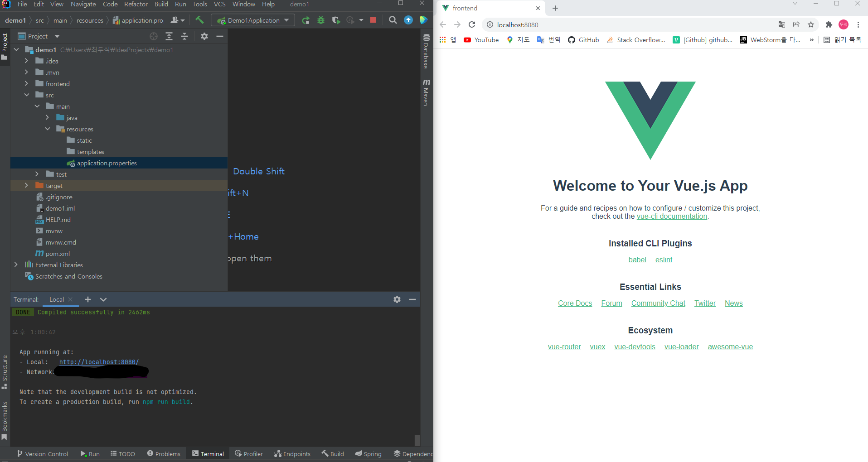Rerun Demo1Application with the green rerun arrow
868x462 pixels.
tap(306, 20)
